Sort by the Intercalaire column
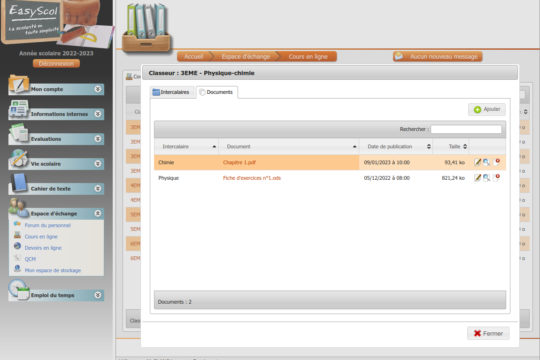This screenshot has height=360, width=540. [x=186, y=146]
